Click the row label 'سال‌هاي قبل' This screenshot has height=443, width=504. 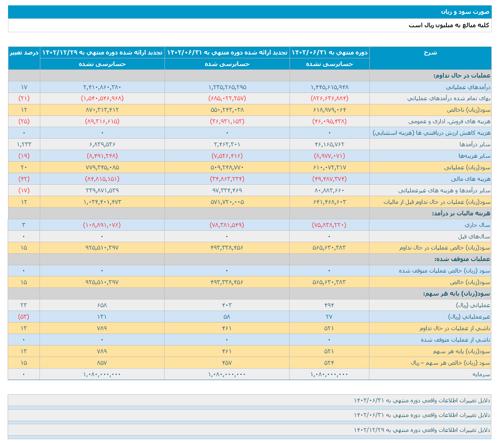tap(474, 236)
